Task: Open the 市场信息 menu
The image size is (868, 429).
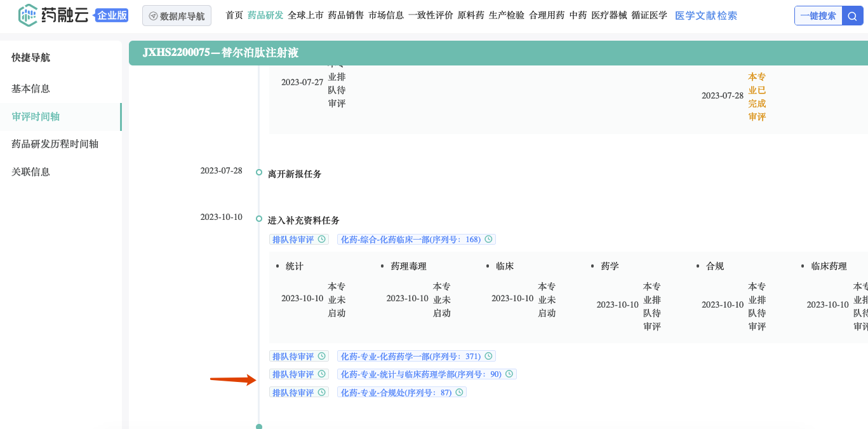Action: (x=386, y=15)
